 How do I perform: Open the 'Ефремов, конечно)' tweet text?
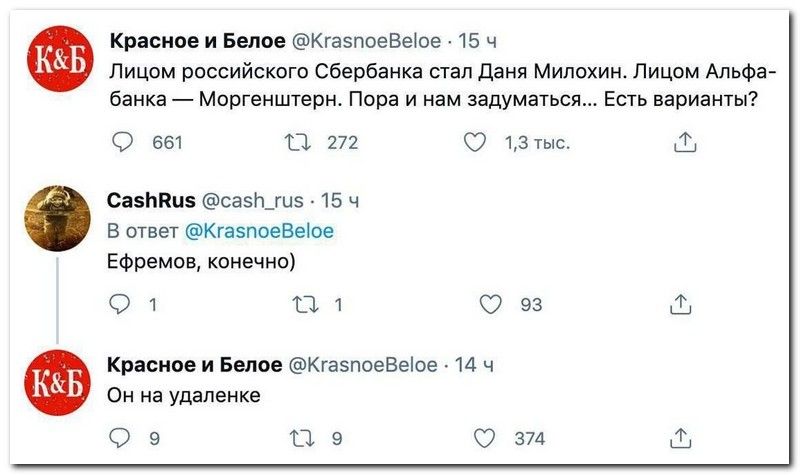click(202, 261)
